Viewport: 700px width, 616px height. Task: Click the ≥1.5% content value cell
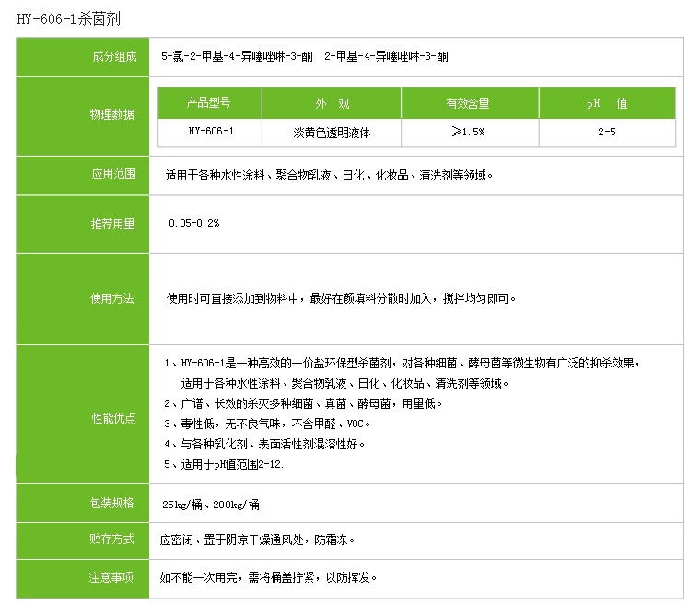(x=469, y=132)
